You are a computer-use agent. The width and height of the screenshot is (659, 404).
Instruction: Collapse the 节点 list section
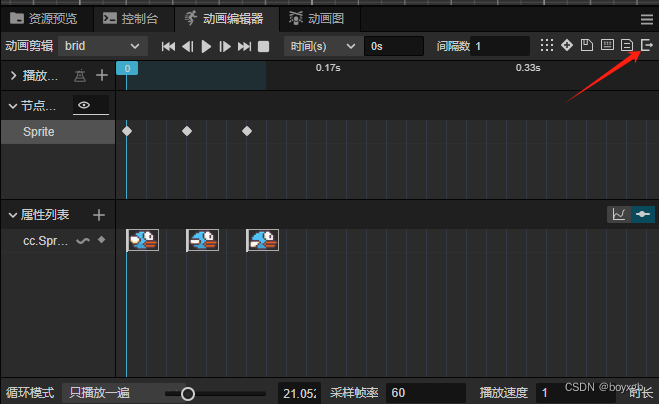[x=13, y=106]
